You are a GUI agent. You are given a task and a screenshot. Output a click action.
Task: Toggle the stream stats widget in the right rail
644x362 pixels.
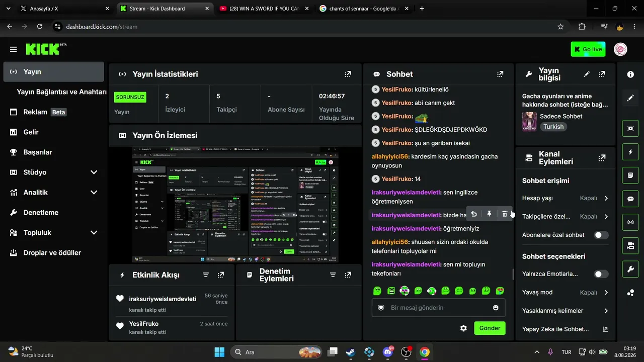click(x=630, y=222)
